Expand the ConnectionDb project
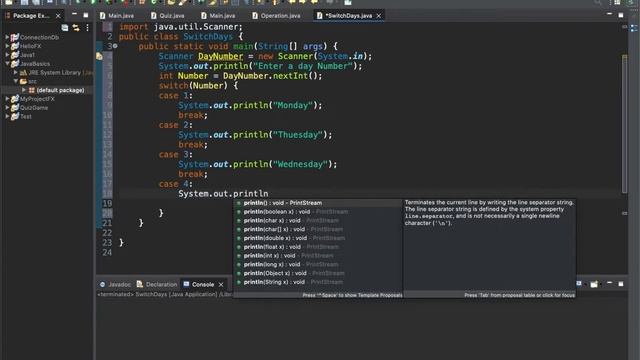 (7, 37)
